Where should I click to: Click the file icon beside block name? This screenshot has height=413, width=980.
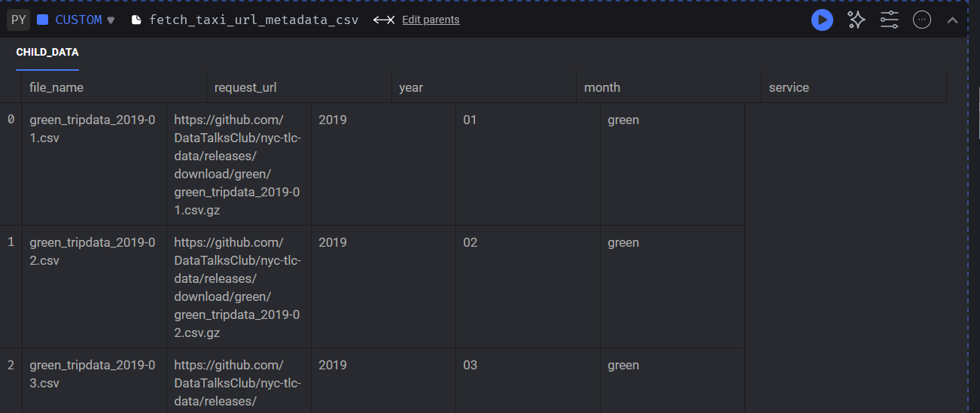136,20
